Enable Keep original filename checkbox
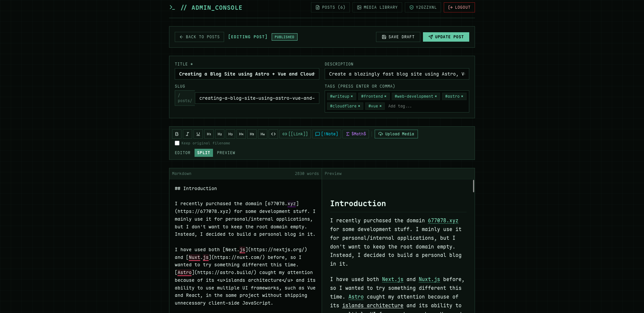This screenshot has width=644, height=313. 177,143
